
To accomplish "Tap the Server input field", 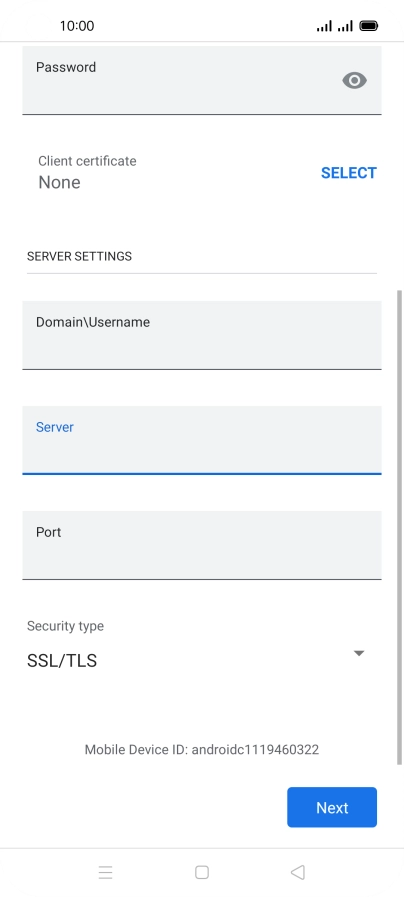I will (x=201, y=440).
